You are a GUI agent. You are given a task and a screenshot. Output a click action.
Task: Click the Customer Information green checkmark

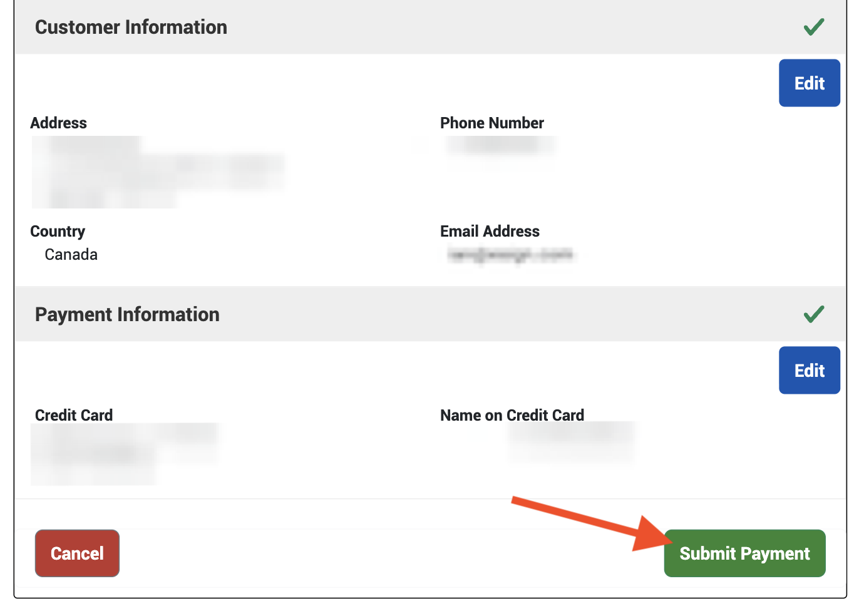814,27
